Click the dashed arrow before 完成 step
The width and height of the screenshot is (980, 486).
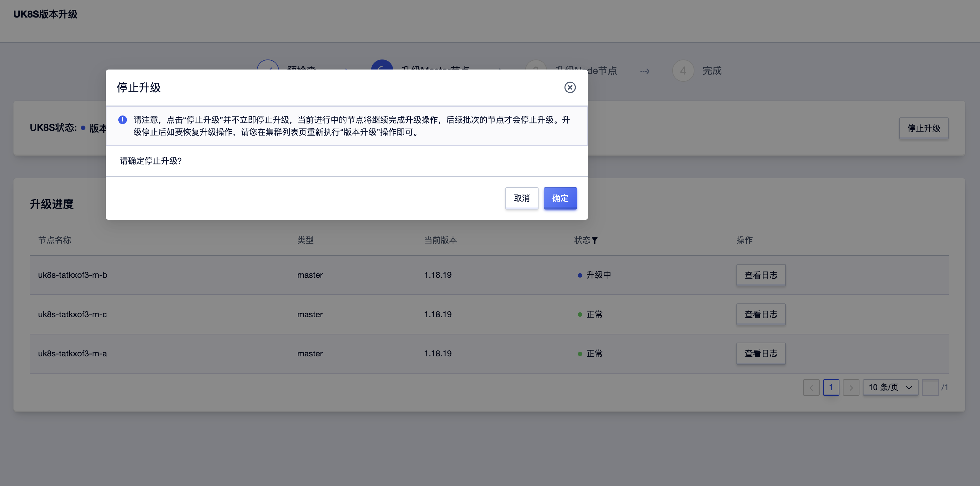pos(644,71)
